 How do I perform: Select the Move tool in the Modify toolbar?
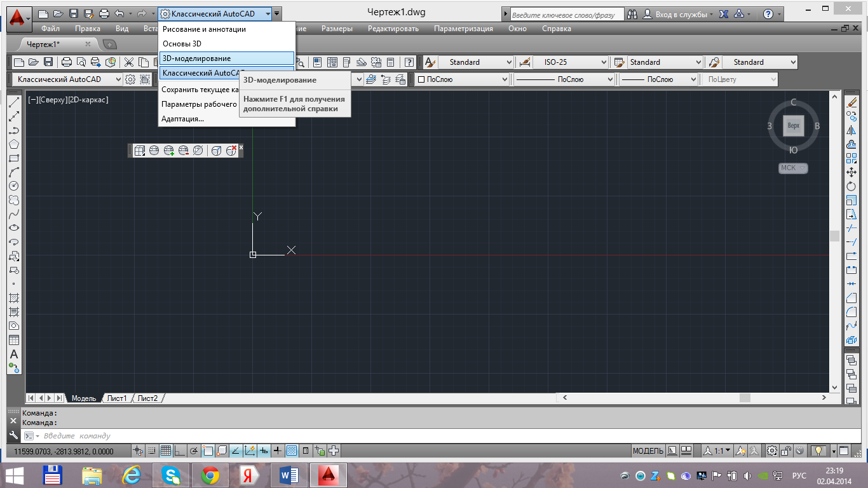pyautogui.click(x=851, y=172)
